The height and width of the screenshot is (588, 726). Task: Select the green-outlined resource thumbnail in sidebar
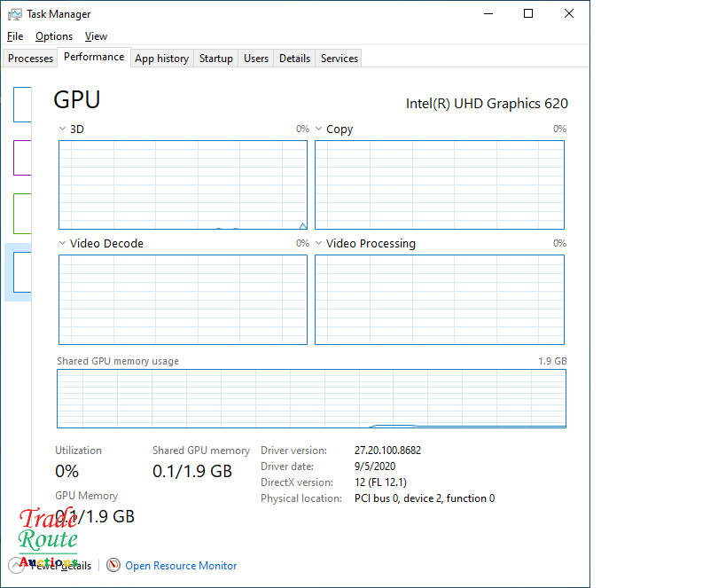click(22, 214)
